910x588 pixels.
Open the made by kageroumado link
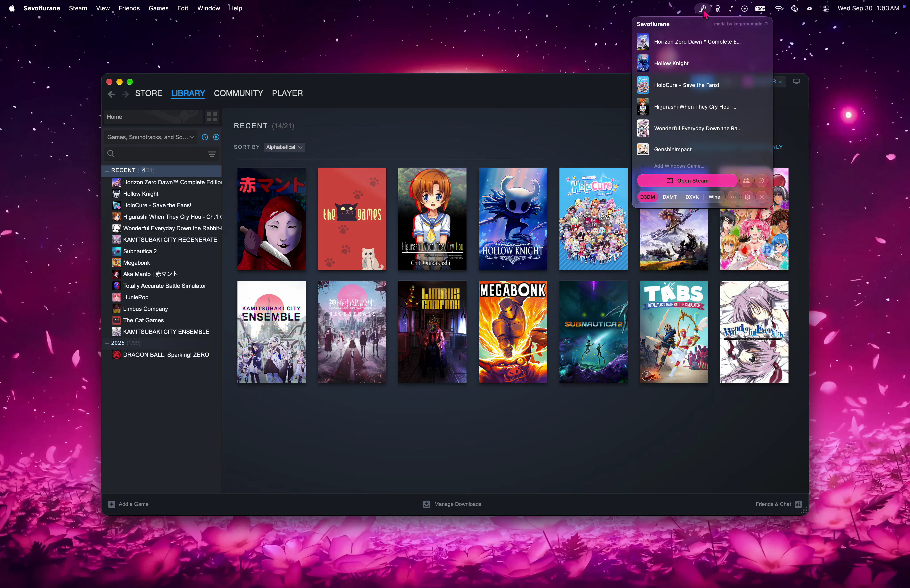tap(740, 24)
